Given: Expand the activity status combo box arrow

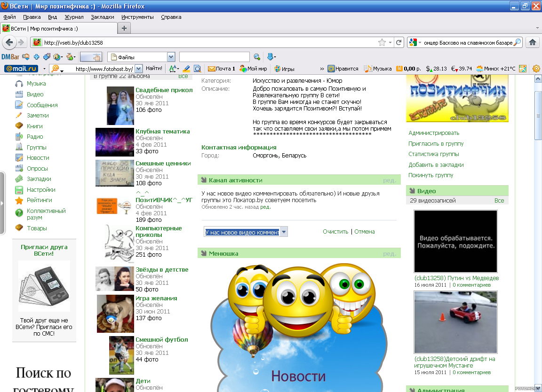Looking at the screenshot, I should tap(283, 232).
